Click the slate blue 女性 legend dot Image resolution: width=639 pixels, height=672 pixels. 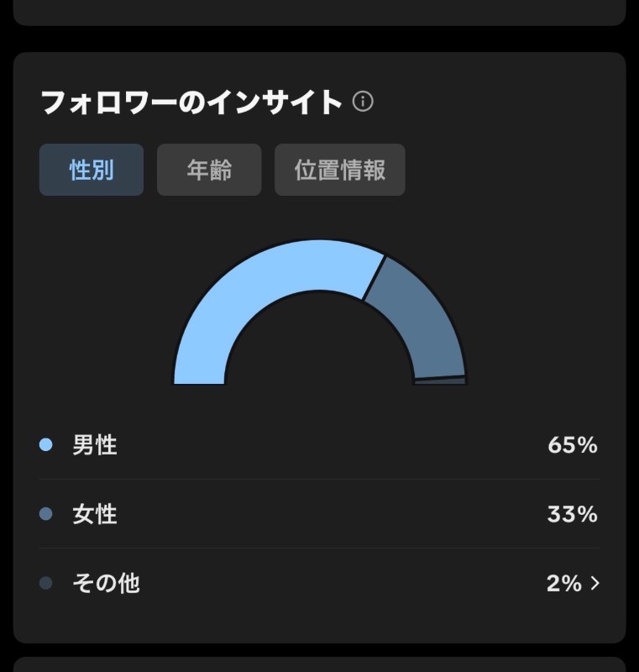[46, 513]
